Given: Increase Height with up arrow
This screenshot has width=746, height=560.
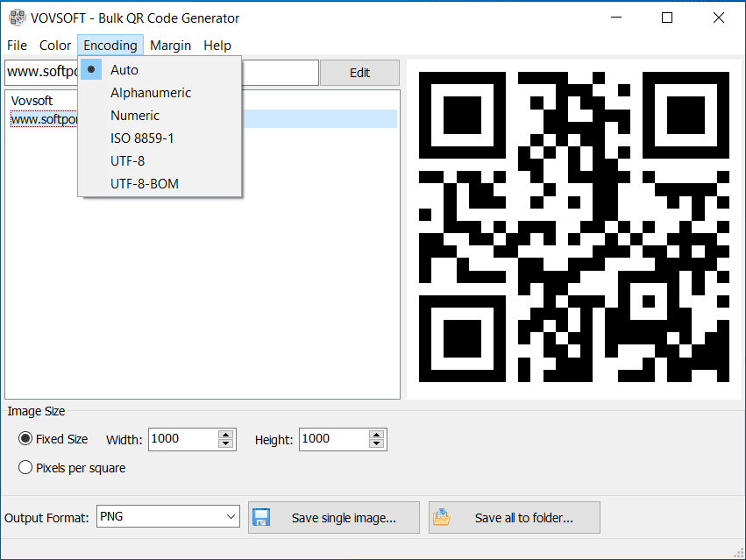Looking at the screenshot, I should point(376,435).
